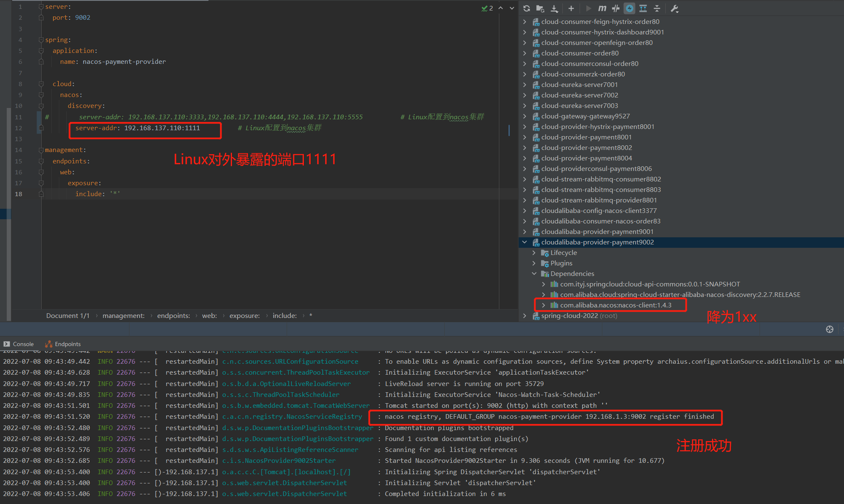Click Generate Sources and Update Folders icon
This screenshot has height=504, width=844.
(x=541, y=8)
